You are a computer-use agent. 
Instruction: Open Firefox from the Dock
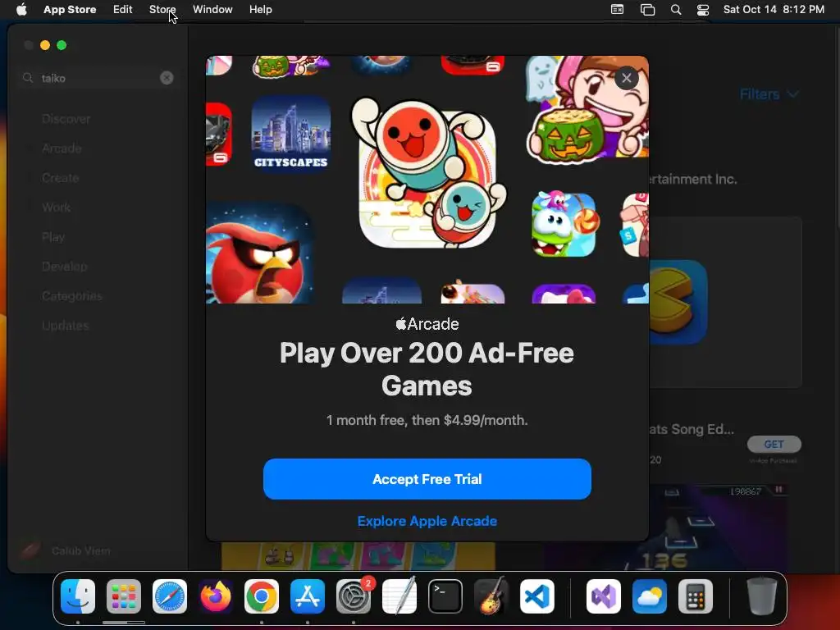216,596
